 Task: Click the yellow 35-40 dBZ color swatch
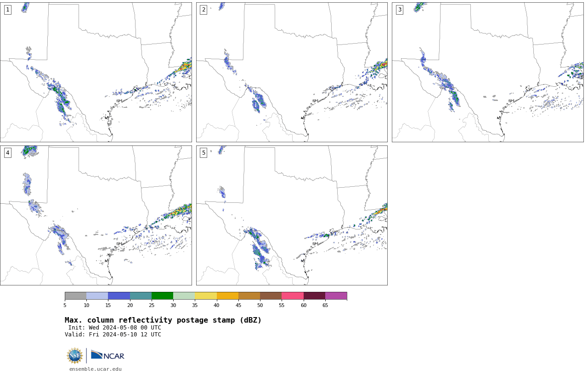click(x=206, y=296)
